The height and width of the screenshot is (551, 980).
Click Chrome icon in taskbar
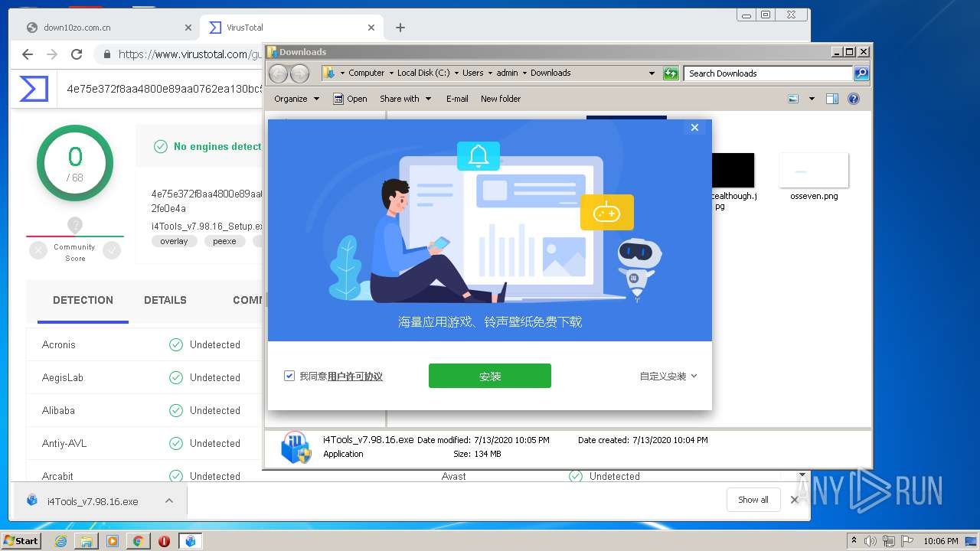138,541
